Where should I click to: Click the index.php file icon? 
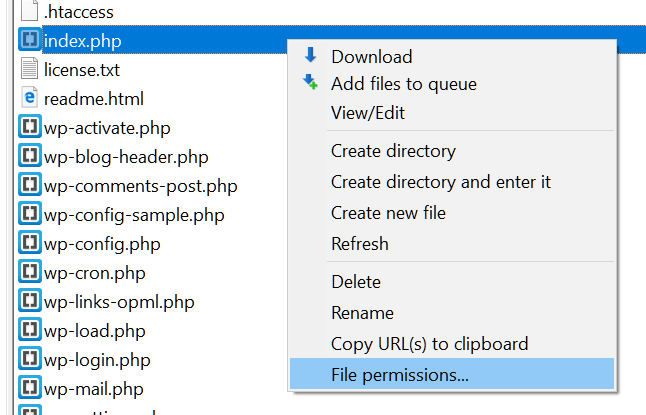tap(30, 39)
